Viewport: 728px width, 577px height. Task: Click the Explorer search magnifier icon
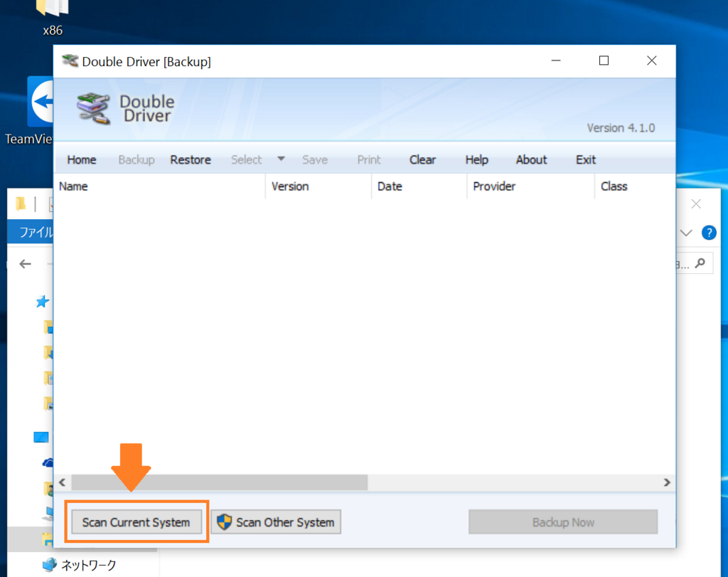(700, 264)
